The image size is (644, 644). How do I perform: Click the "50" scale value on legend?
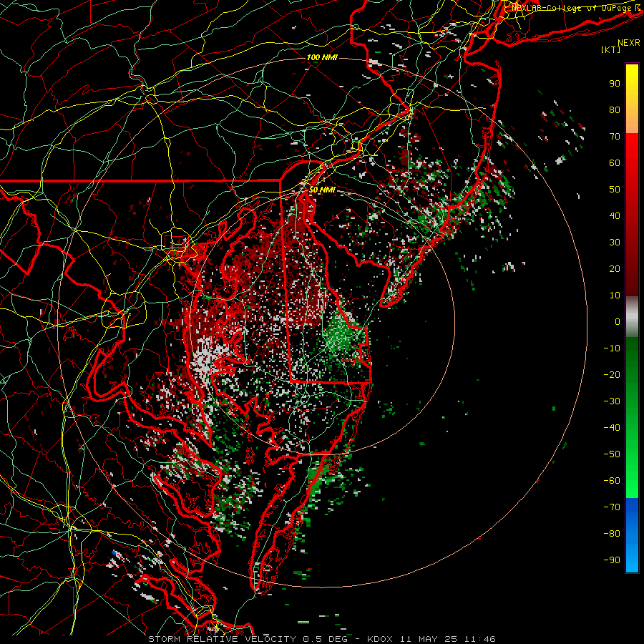(x=615, y=190)
